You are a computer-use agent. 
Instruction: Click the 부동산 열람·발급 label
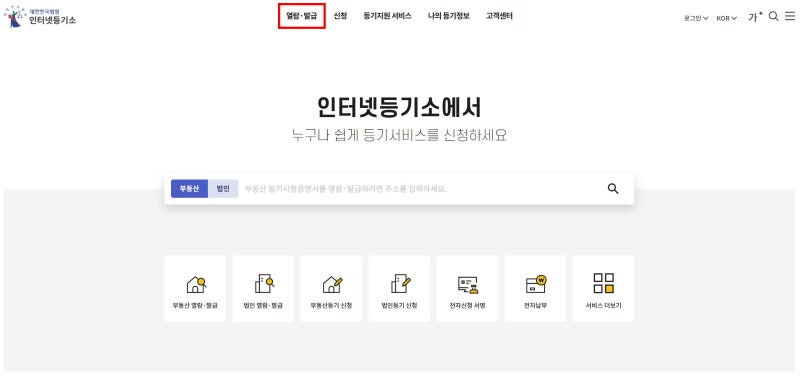(195, 306)
